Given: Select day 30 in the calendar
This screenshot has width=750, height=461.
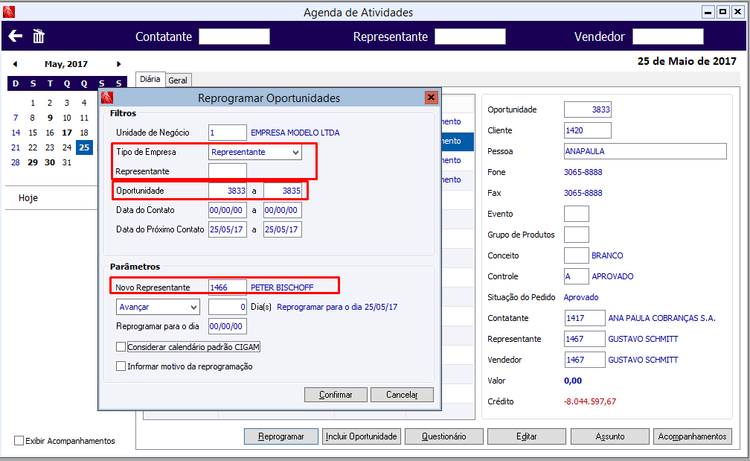Looking at the screenshot, I should 50,162.
